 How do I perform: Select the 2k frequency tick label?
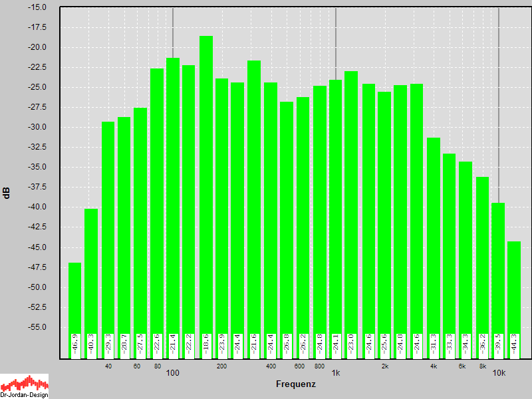click(x=385, y=366)
